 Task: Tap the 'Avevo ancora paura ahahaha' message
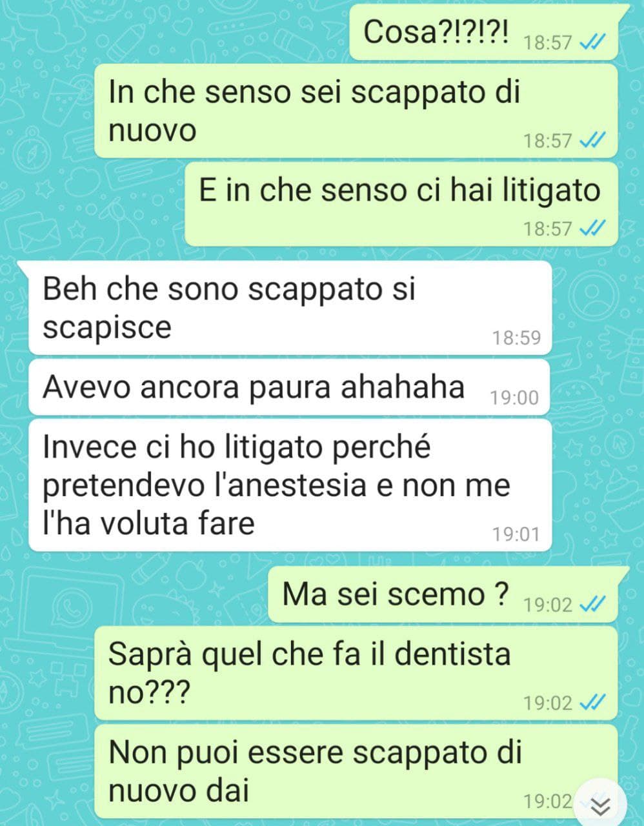click(289, 388)
